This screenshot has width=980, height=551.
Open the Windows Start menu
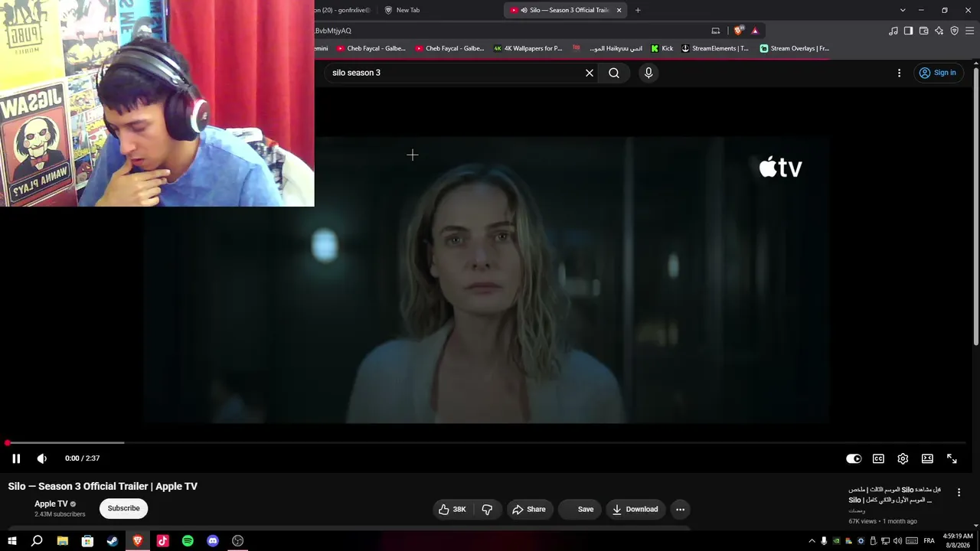click(11, 541)
